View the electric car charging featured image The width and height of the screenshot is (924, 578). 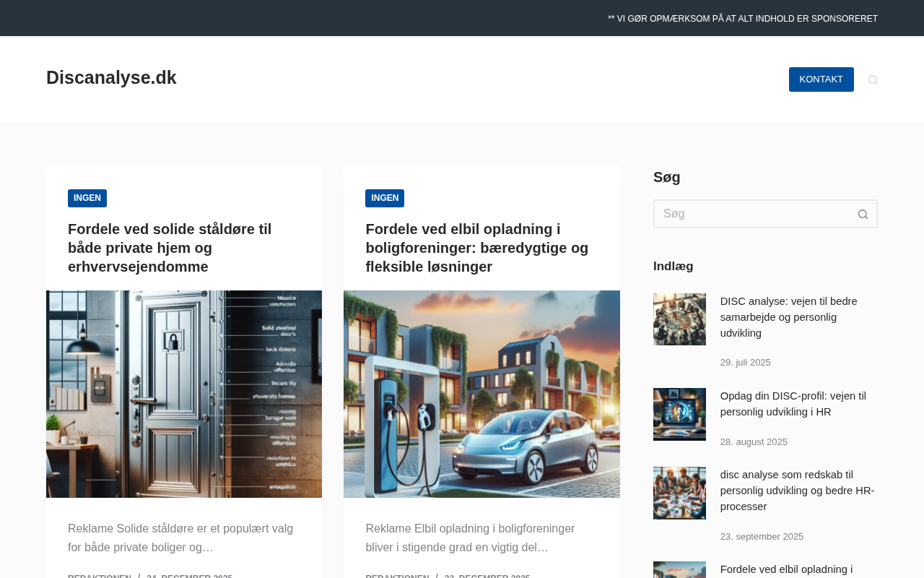481,394
